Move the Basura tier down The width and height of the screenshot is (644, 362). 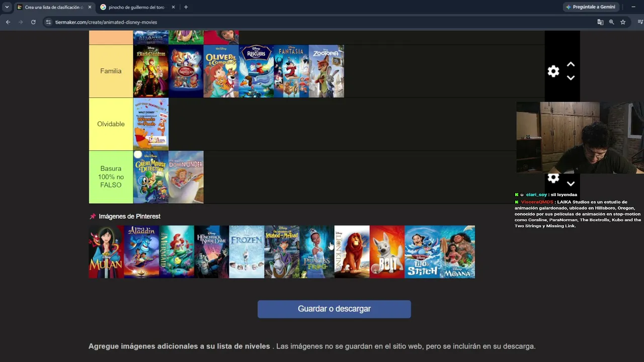point(571,184)
